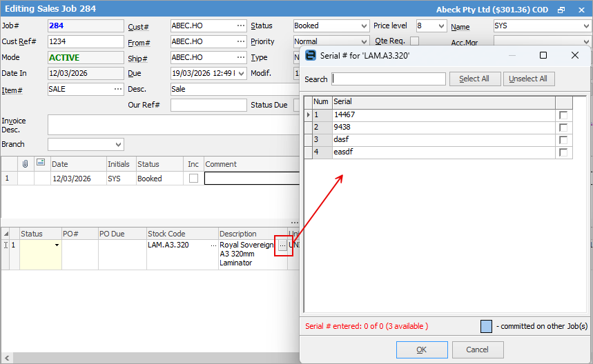Open stock line Status cell dropdown
The image size is (593, 364).
(57, 245)
